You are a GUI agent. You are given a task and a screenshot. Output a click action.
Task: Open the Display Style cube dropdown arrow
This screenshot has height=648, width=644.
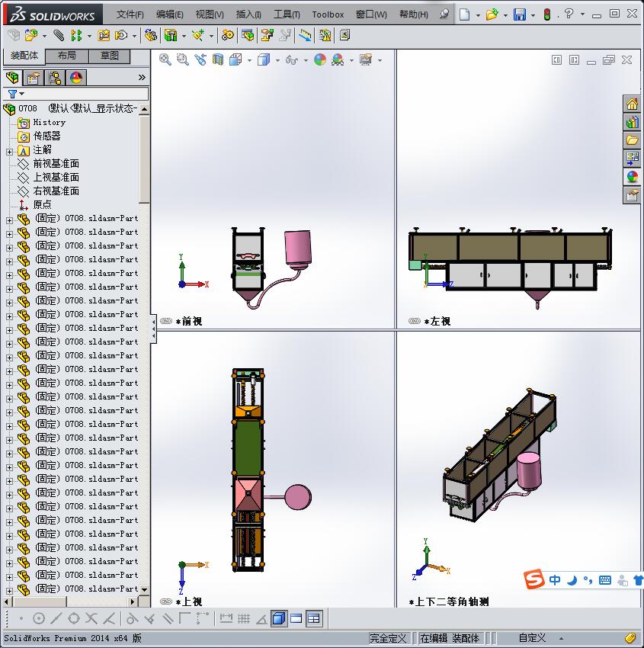(277, 61)
